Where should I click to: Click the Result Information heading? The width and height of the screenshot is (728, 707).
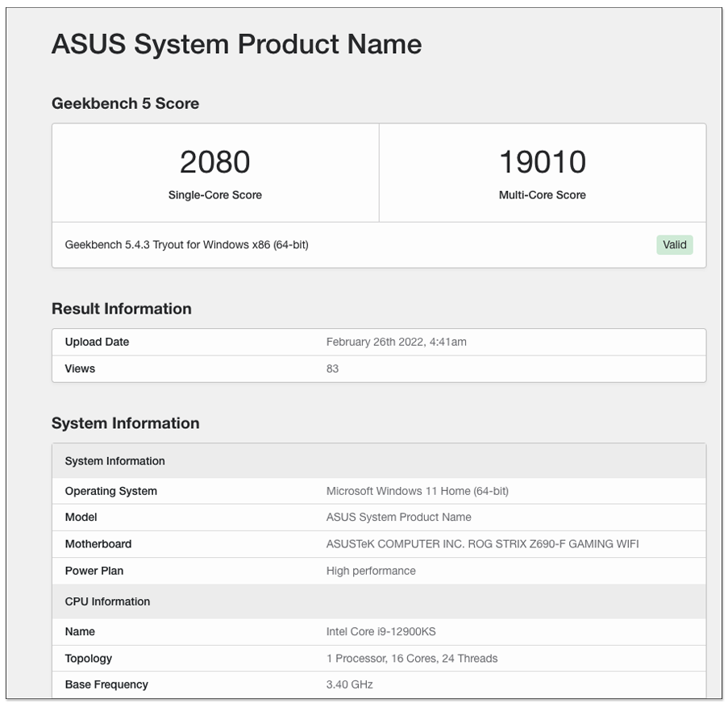(122, 309)
